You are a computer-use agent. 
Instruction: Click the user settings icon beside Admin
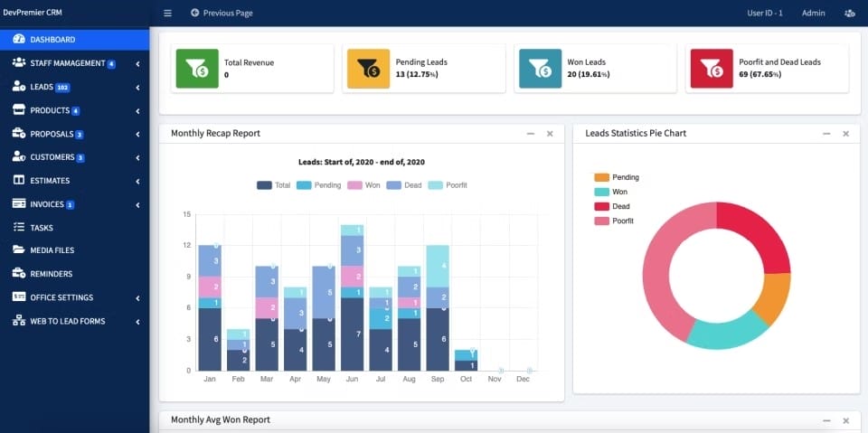(x=849, y=14)
